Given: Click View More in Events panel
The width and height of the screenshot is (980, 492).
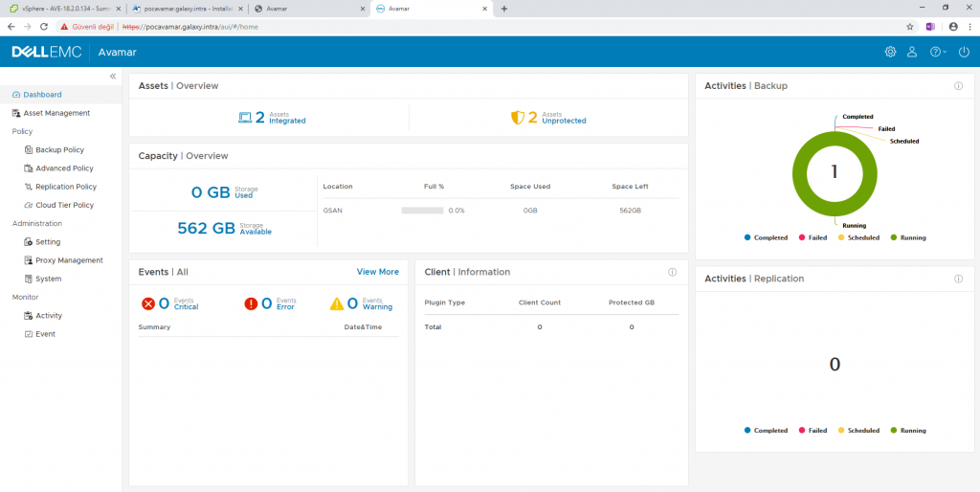Looking at the screenshot, I should point(377,272).
